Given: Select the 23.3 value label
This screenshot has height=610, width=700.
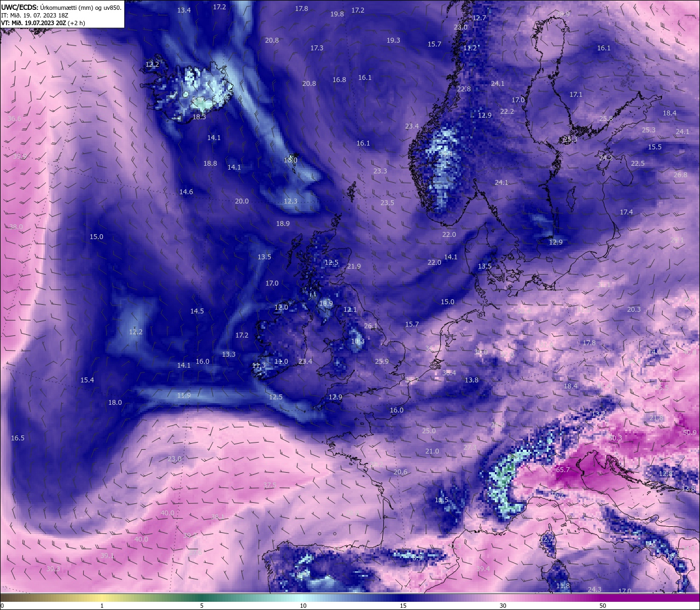Looking at the screenshot, I should click(380, 171).
